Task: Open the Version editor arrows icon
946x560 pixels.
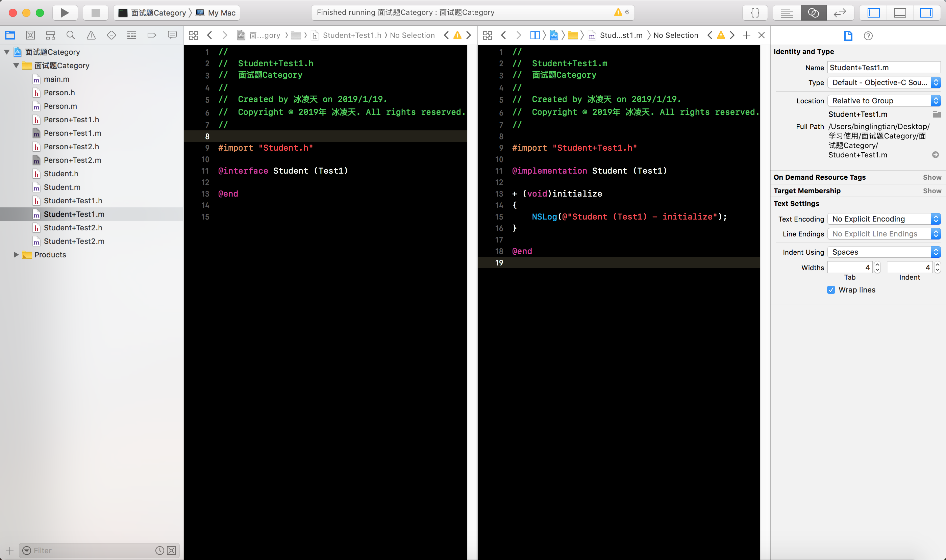Action: pyautogui.click(x=840, y=13)
